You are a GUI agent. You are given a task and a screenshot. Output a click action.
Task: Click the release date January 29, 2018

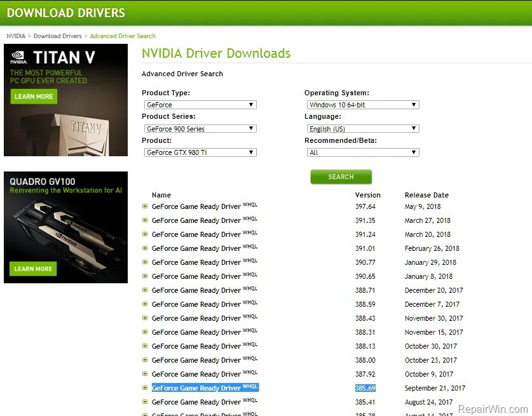(430, 262)
